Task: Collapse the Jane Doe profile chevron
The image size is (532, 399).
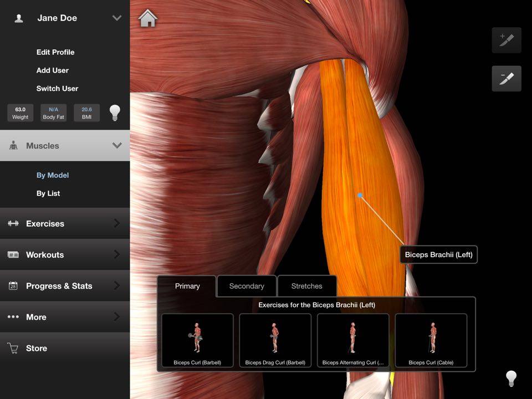Action: (117, 18)
